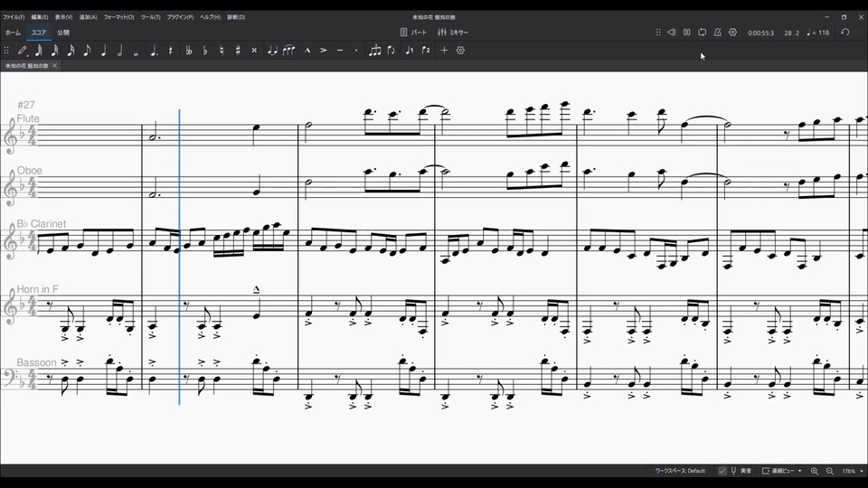Viewport: 868px width, 488px height.
Task: Click the ワークスペース: Default status label
Action: 680,471
